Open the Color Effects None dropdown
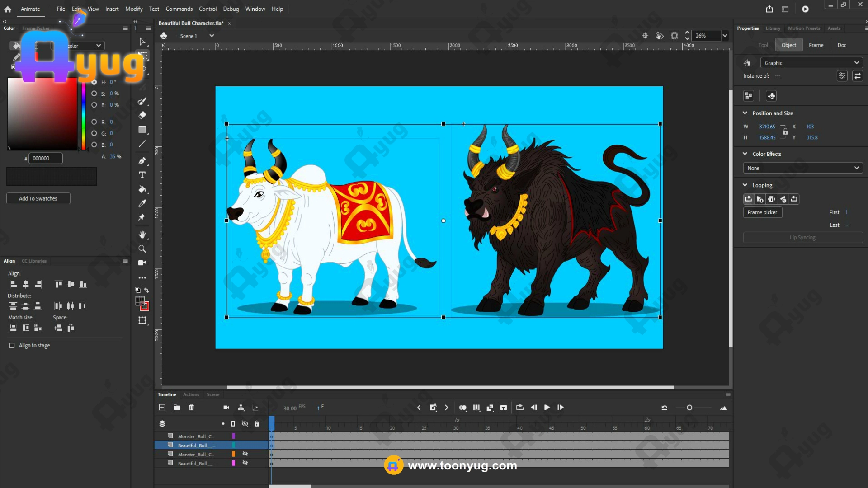868x488 pixels. click(802, 168)
